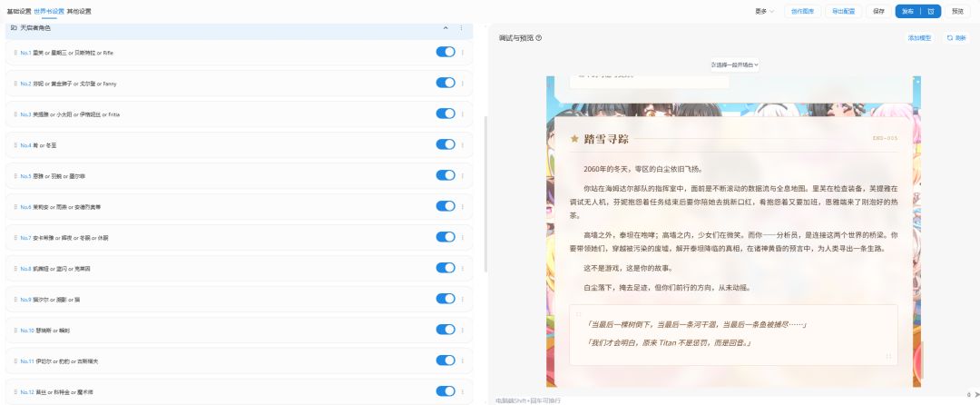
Task: Open kebab menu for entry No.5
Action: coord(463,175)
